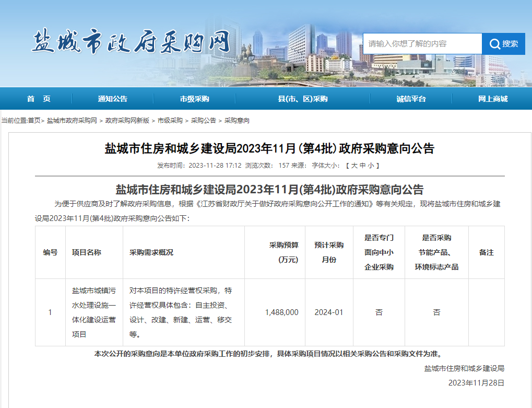Click the month value 2024-01

pos(329,312)
